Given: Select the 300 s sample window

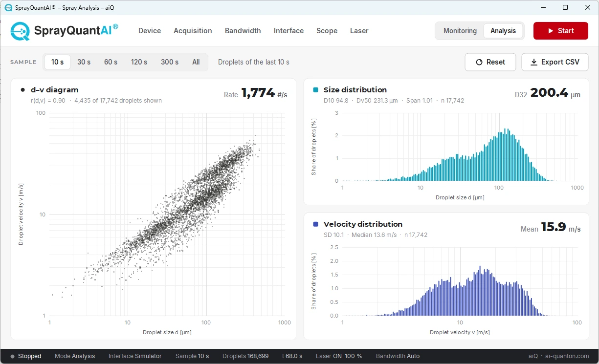Looking at the screenshot, I should tap(170, 62).
